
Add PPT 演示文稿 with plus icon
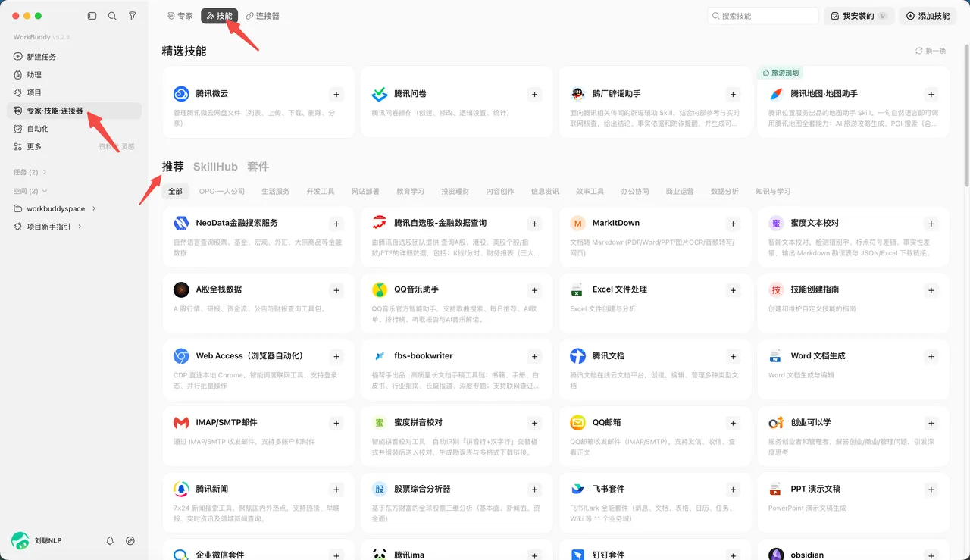pos(931,490)
